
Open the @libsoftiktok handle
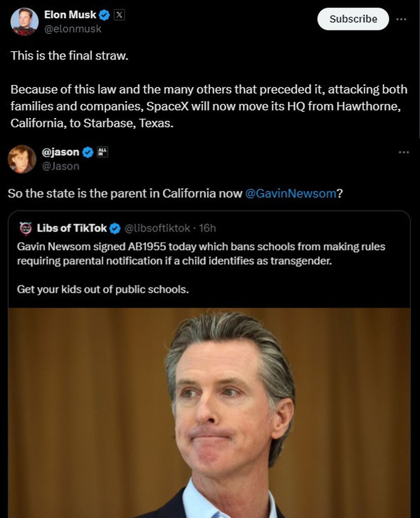[157, 228]
